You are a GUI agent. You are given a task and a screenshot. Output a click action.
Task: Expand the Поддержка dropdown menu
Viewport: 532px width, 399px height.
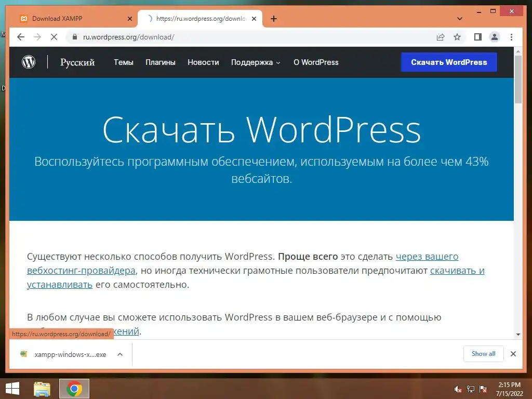256,62
